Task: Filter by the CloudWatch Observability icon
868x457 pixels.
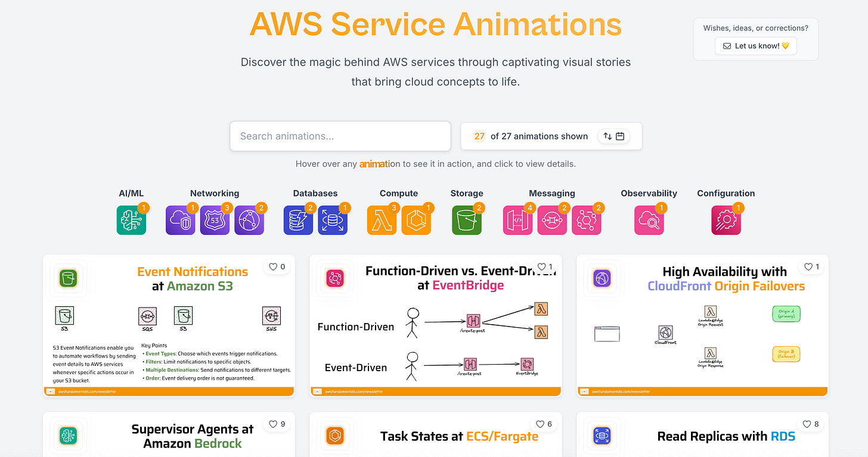Action: [649, 220]
